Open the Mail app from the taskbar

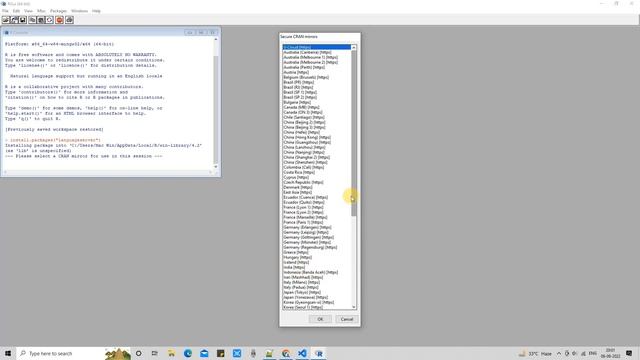pos(204,353)
